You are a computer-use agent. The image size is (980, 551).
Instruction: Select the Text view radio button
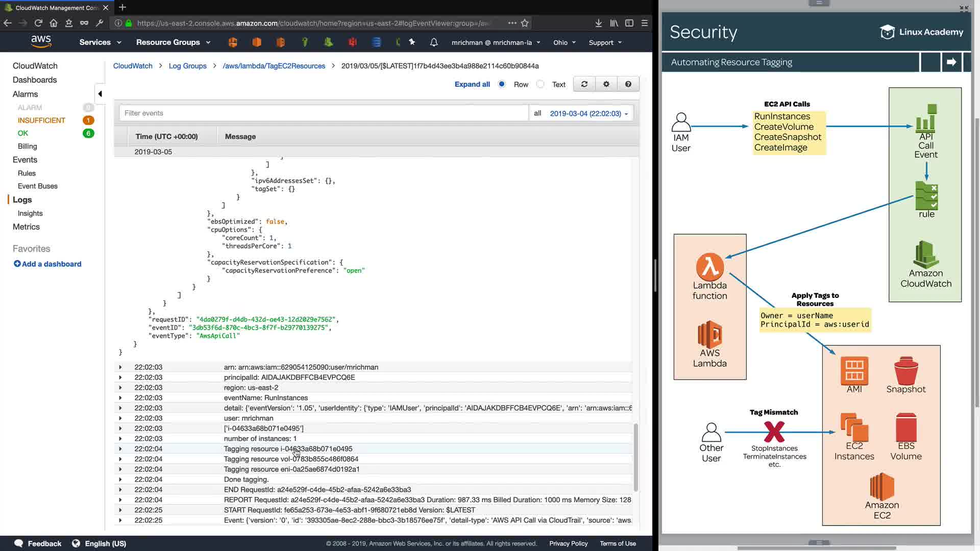tap(541, 84)
